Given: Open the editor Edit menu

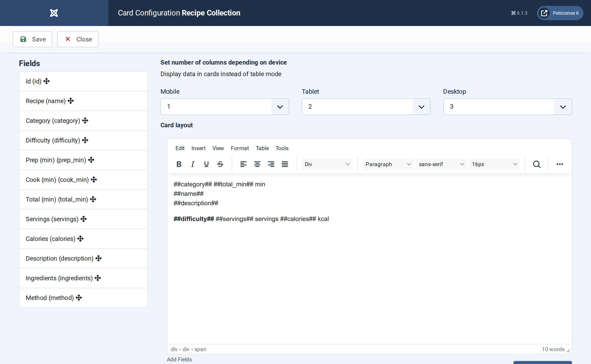Looking at the screenshot, I should (x=180, y=148).
